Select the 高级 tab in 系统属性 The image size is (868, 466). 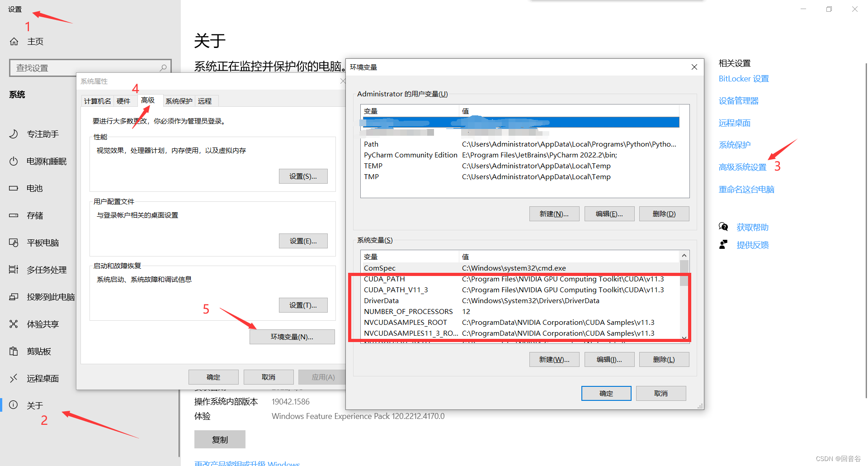148,100
